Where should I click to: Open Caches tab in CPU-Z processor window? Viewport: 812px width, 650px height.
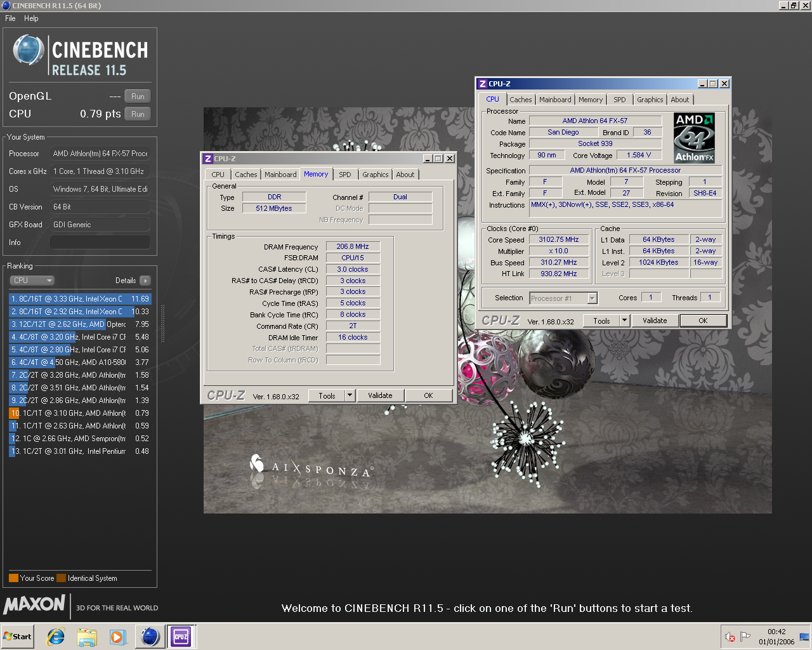[521, 100]
